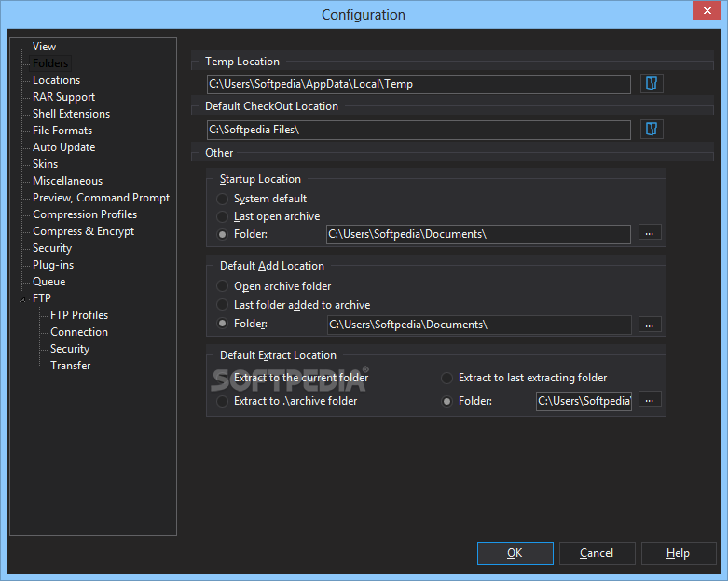Image resolution: width=728 pixels, height=581 pixels.
Task: Open top-level Security settings above Plug-ins
Action: click(52, 248)
